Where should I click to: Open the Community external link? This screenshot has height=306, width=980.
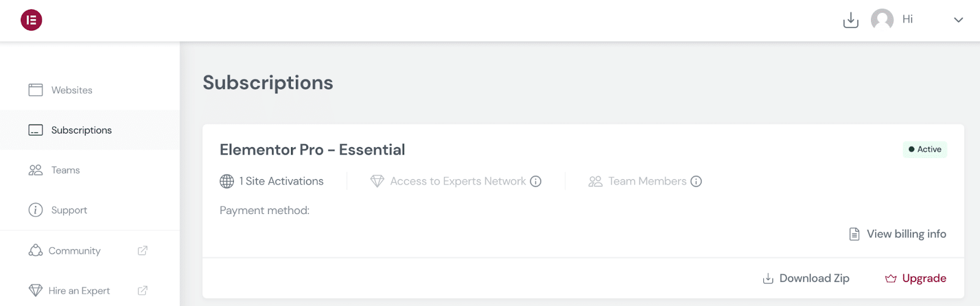(74, 251)
